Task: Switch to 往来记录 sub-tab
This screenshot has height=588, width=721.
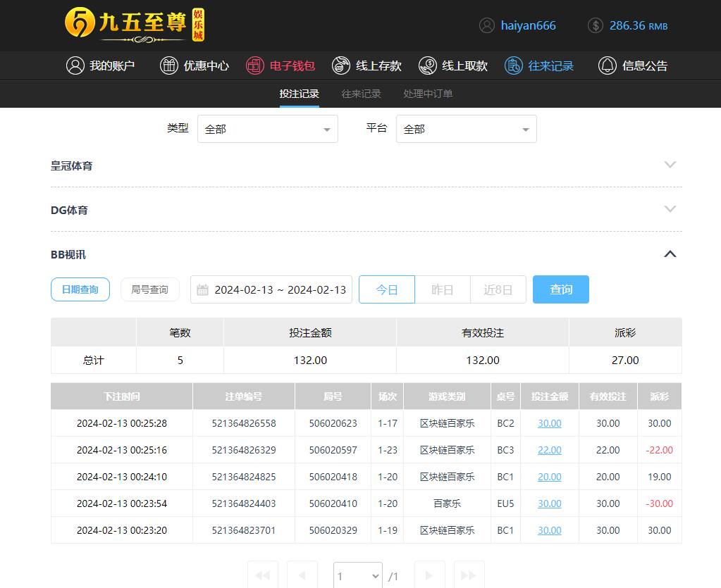Action: (361, 94)
